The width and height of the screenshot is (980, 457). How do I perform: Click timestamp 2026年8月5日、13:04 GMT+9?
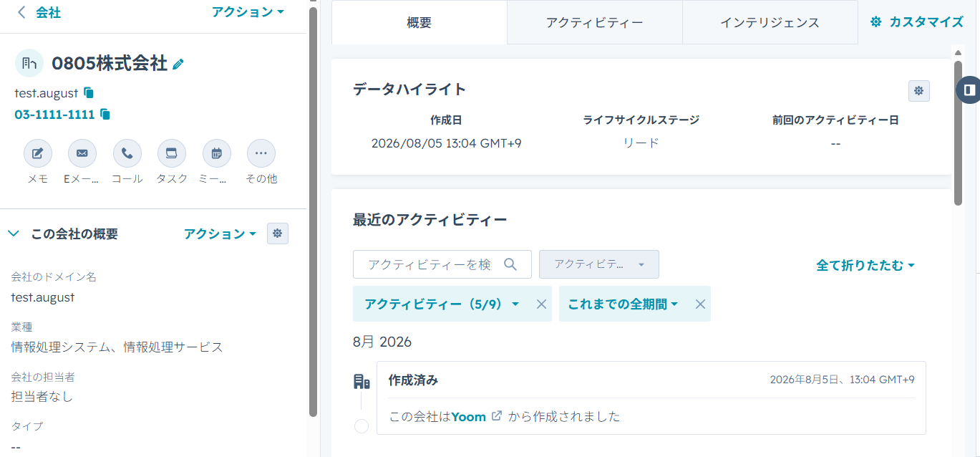click(842, 380)
